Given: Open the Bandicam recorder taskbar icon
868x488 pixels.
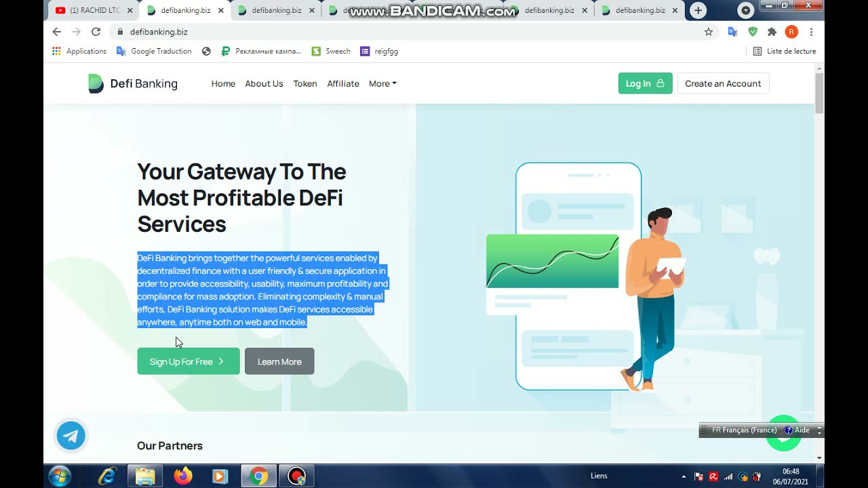Looking at the screenshot, I should (296, 476).
